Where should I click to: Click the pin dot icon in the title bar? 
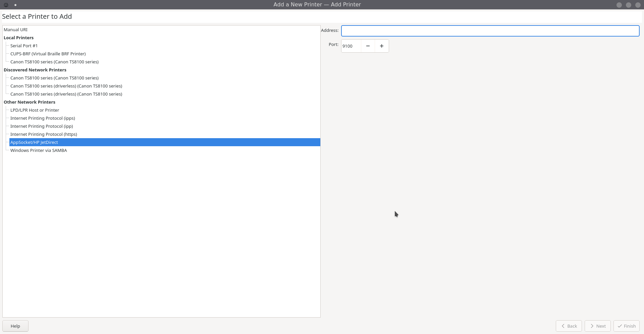click(x=15, y=5)
